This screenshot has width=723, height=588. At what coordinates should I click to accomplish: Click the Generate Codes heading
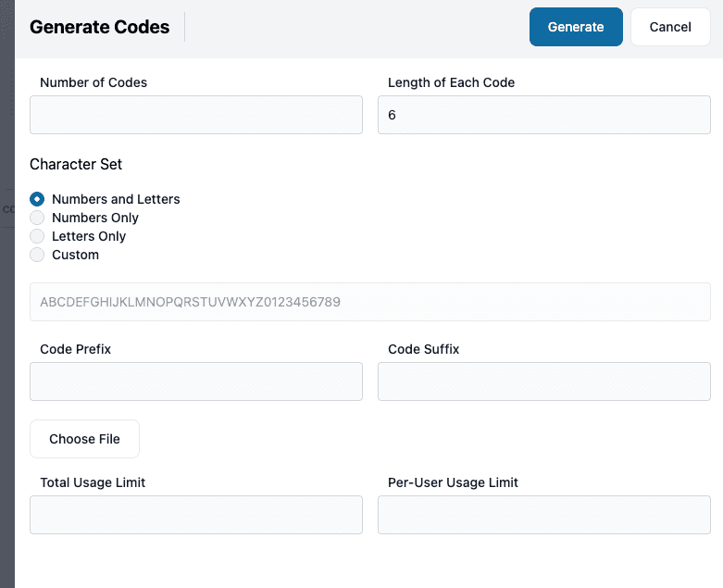click(x=100, y=27)
